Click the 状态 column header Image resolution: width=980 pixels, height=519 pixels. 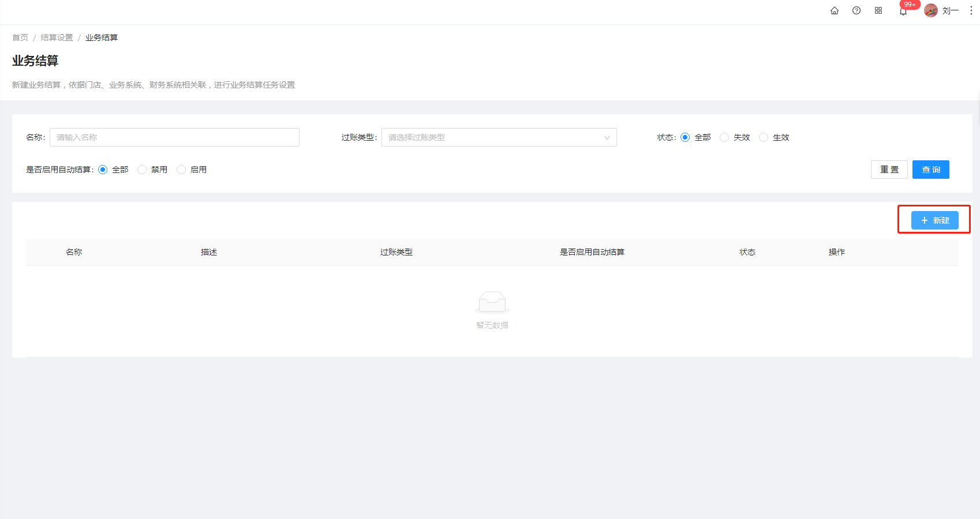[x=747, y=252]
